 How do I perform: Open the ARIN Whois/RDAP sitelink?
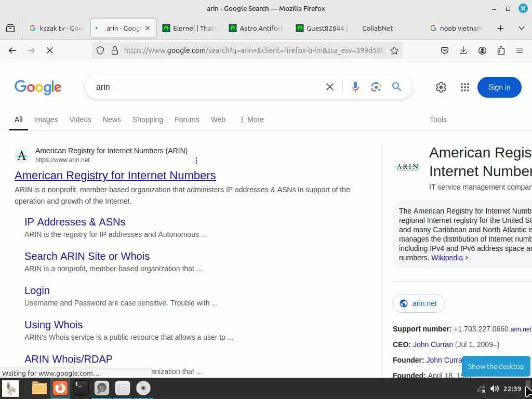[x=69, y=359]
